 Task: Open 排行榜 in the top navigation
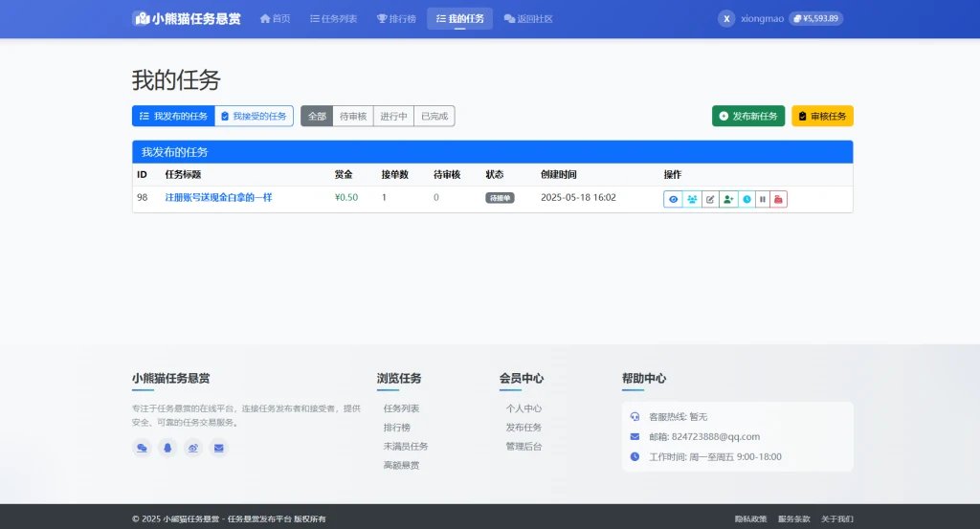pyautogui.click(x=396, y=18)
